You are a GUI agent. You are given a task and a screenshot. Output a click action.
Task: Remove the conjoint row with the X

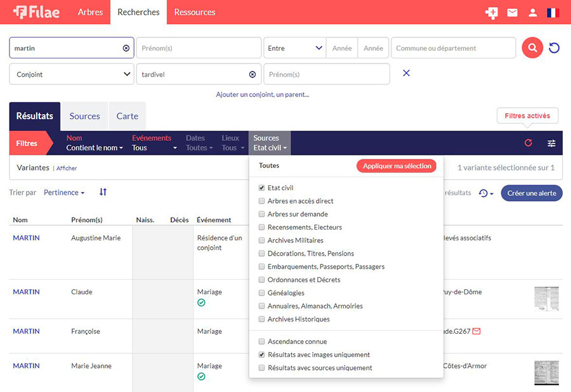coord(407,74)
